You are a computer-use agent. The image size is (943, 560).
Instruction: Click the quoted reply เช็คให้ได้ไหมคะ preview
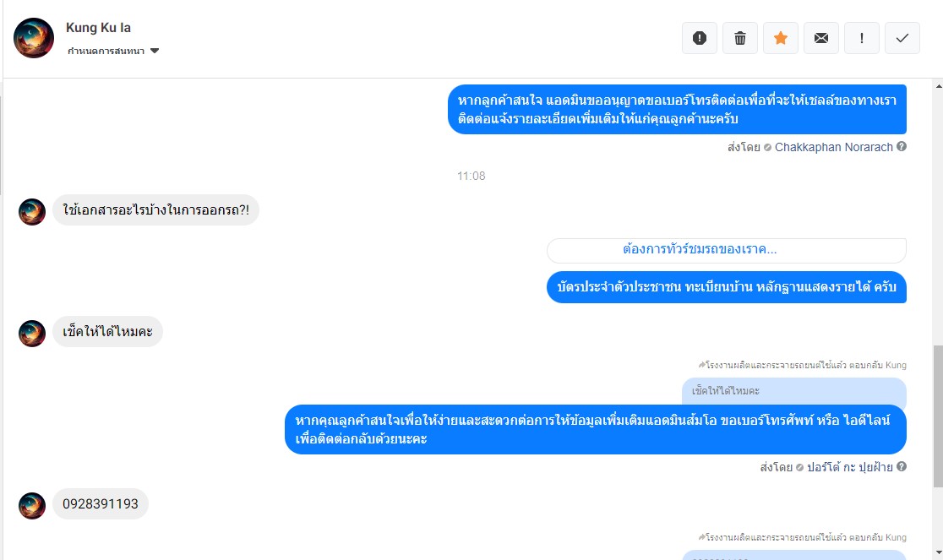click(x=793, y=391)
